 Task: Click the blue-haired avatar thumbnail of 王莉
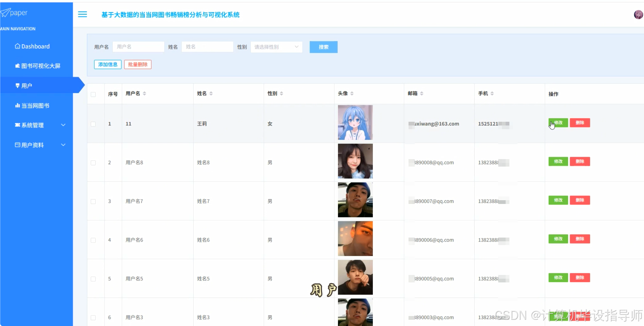tap(355, 122)
